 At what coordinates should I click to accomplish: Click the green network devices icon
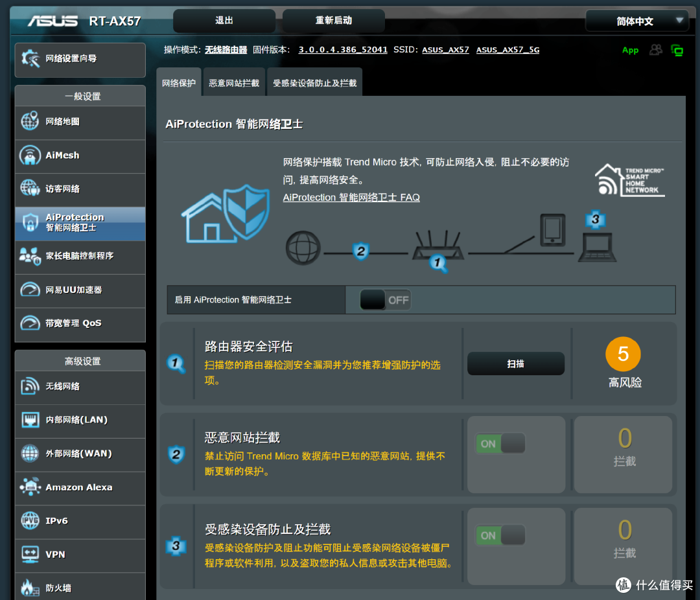click(x=677, y=50)
